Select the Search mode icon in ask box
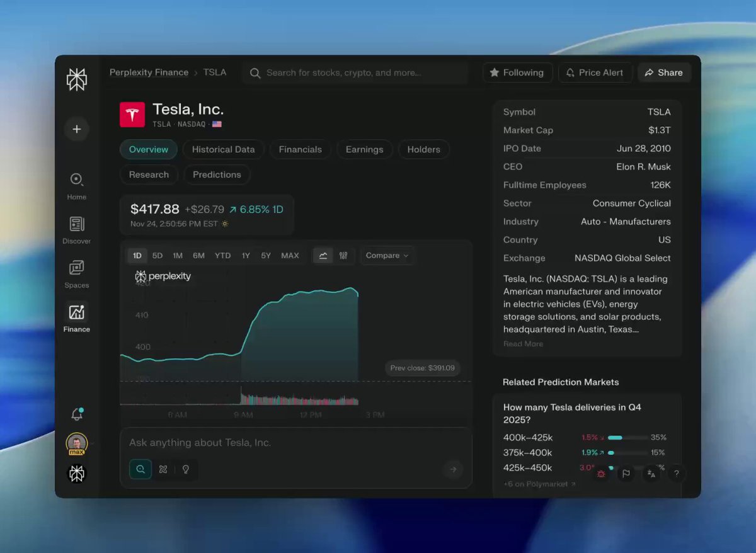Screen dimensions: 756x553 coord(140,469)
